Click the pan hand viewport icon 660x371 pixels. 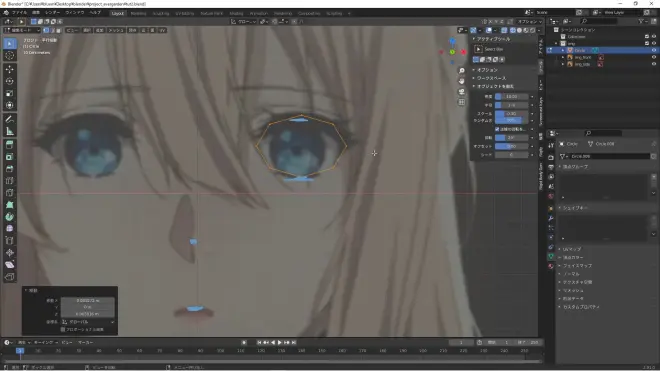click(x=462, y=81)
